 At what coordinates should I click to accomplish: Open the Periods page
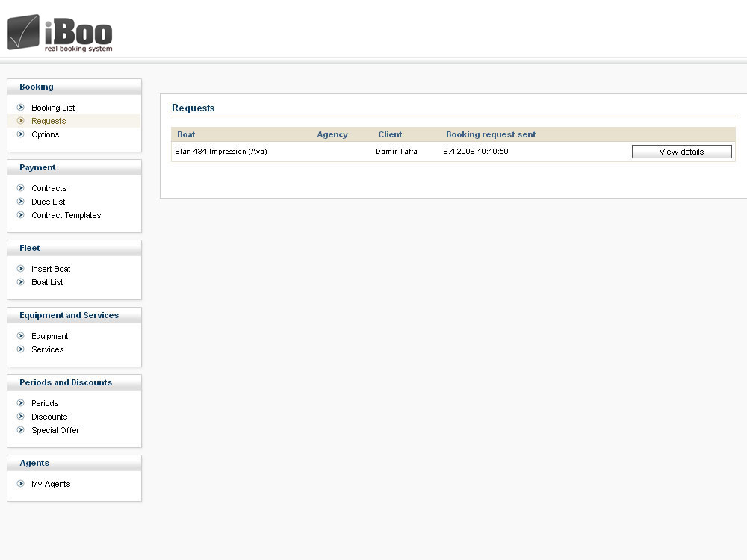pyautogui.click(x=45, y=403)
